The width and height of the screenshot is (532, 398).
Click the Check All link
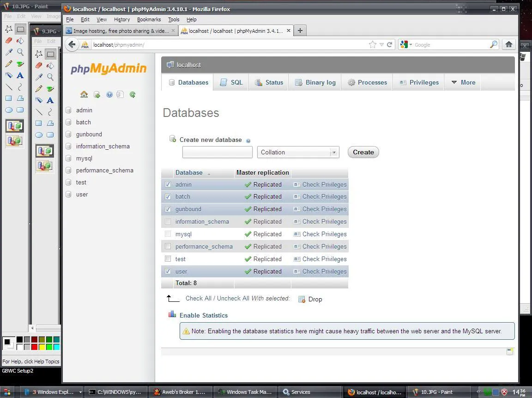[x=198, y=298]
